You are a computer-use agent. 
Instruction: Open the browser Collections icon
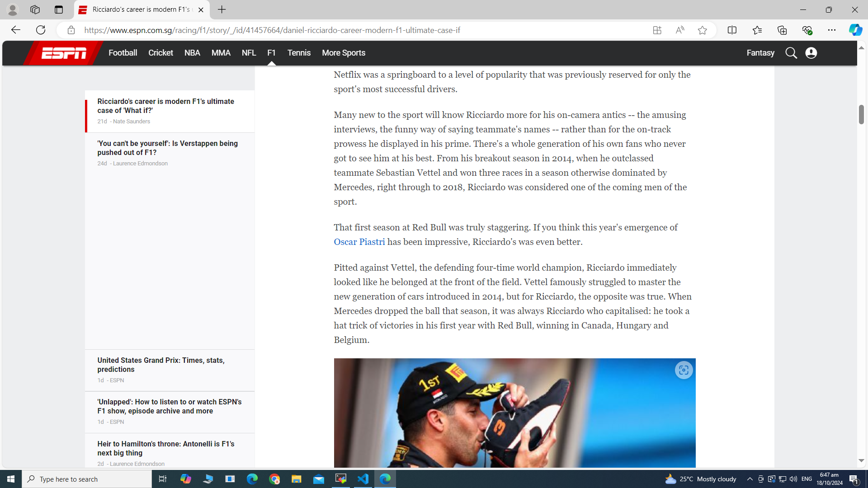[782, 30]
